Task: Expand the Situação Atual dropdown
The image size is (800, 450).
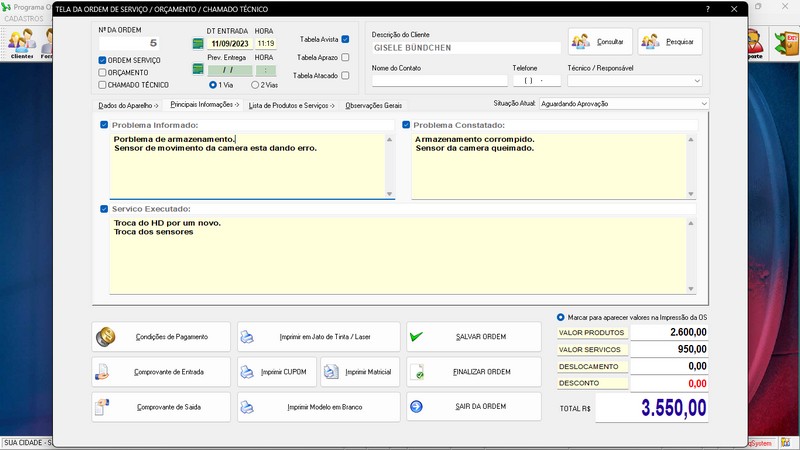Action: pos(704,103)
